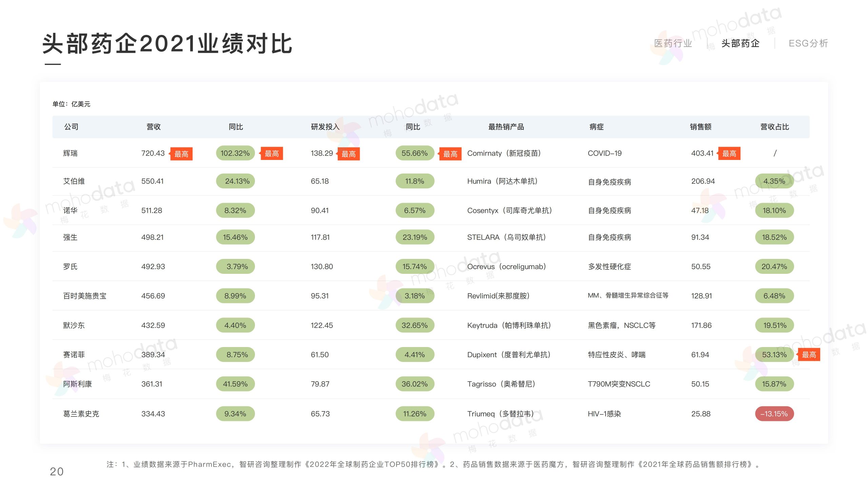Click the 最热销产品 column header

506,127
